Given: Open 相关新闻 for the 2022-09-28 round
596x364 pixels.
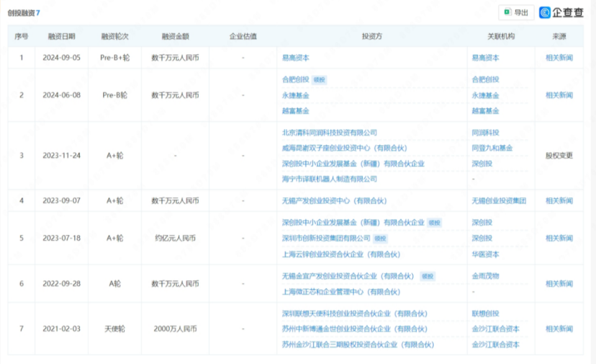Looking at the screenshot, I should 559,283.
